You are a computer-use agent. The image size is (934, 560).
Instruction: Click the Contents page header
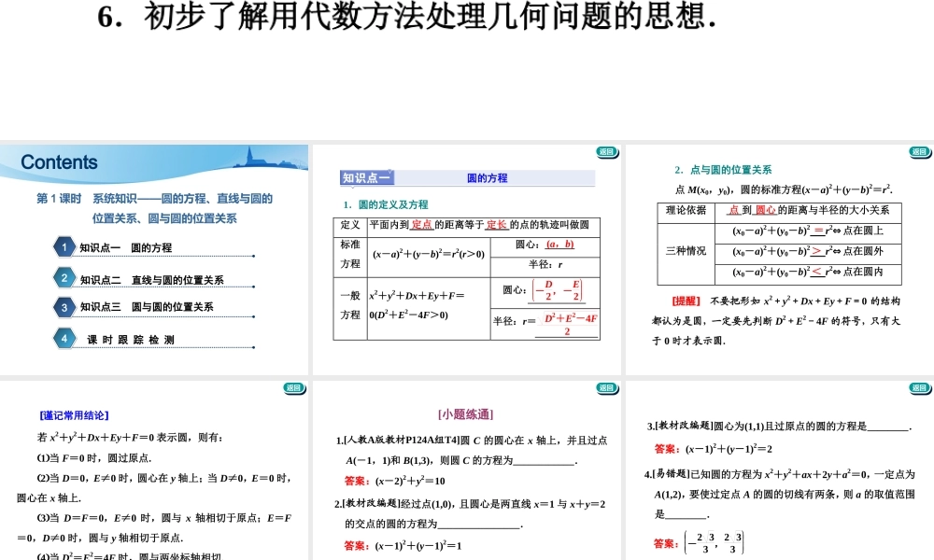58,162
